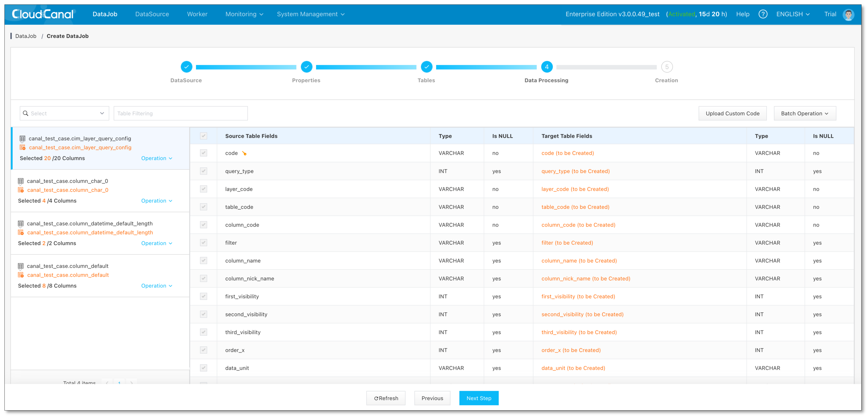The height and width of the screenshot is (417, 868).
Task: Open the help question mark icon
Action: (x=763, y=14)
